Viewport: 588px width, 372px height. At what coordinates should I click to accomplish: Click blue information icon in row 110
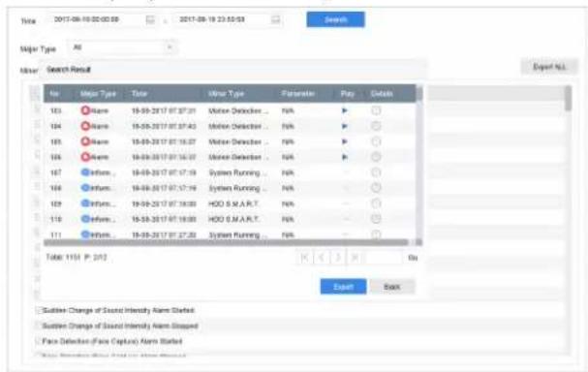pyautogui.click(x=85, y=219)
